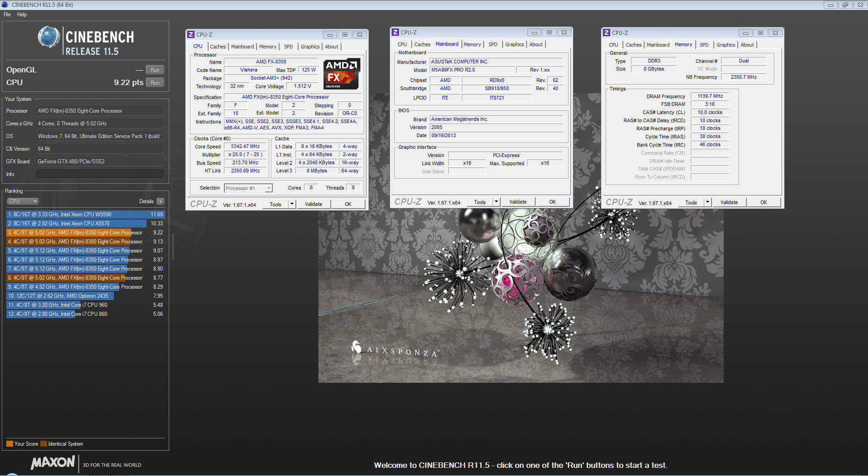
Task: Click the orange Your Score legend swatch
Action: pos(9,444)
